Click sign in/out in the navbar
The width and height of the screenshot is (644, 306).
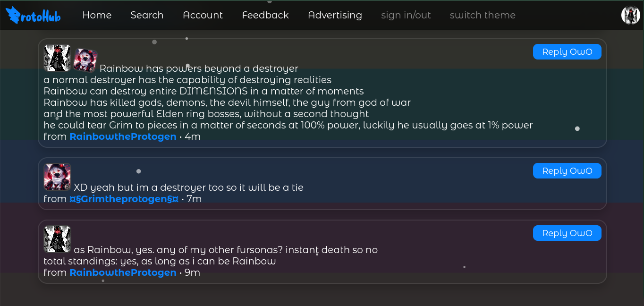click(x=406, y=15)
